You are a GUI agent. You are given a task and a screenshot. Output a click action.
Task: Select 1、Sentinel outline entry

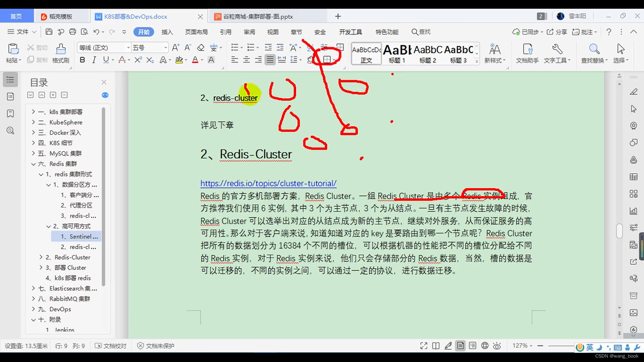coord(76,236)
